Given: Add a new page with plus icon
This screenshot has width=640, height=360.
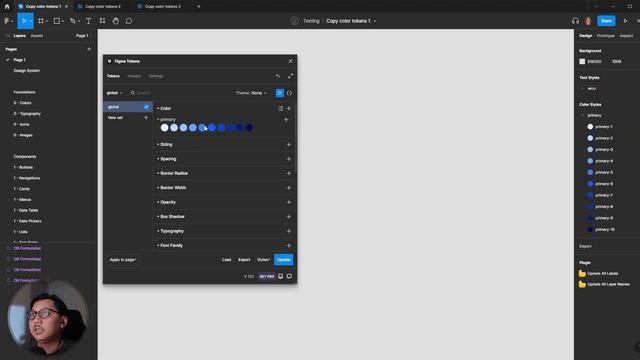Looking at the screenshot, I should pos(89,49).
